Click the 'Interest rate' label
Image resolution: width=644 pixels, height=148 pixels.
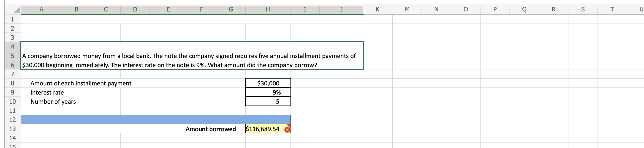click(x=47, y=92)
